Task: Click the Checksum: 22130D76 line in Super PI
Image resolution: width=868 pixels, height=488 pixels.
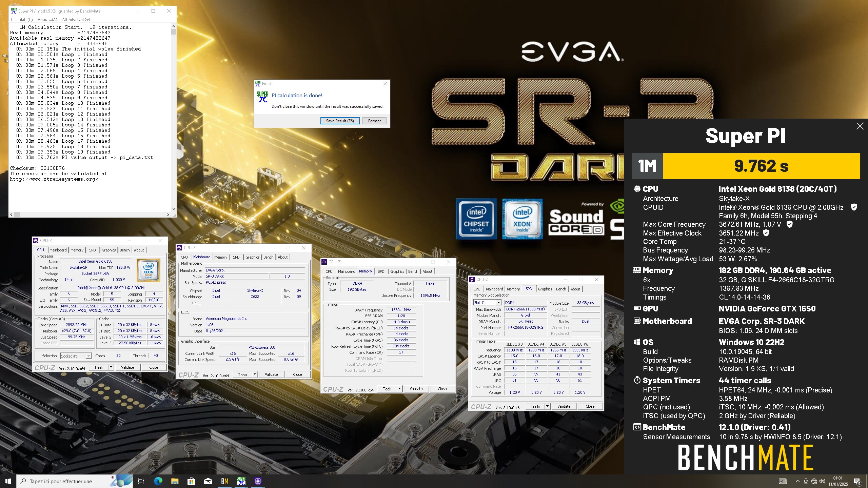Action: coord(37,168)
